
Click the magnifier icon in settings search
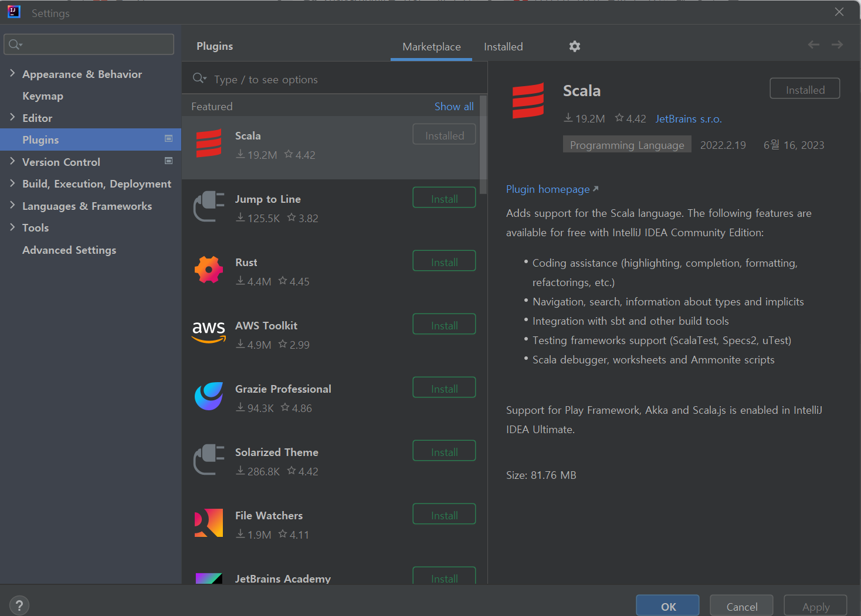click(15, 45)
